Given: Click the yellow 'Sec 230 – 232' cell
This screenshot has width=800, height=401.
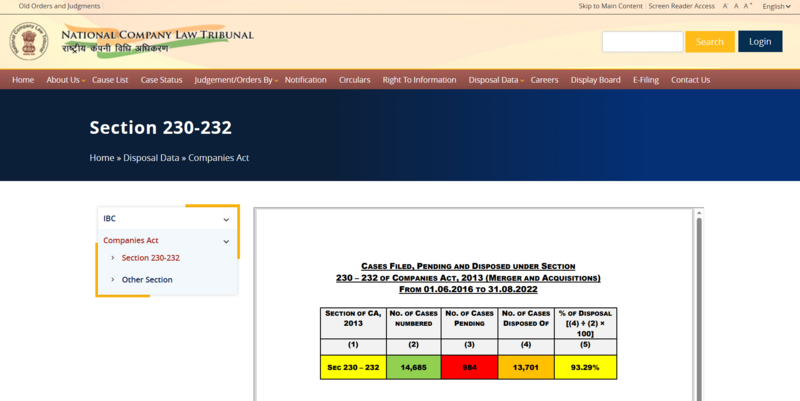Looking at the screenshot, I should (x=353, y=367).
